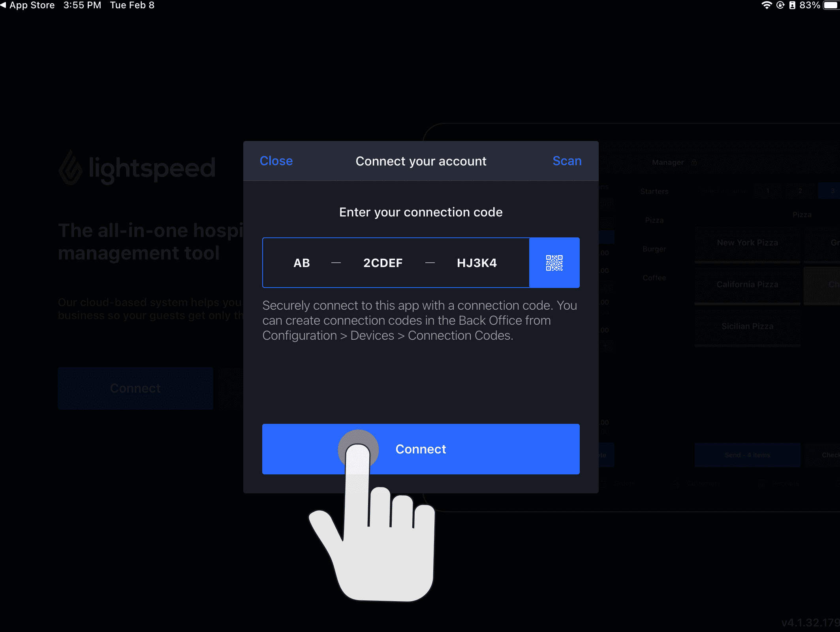Tap the Back to App Store arrow

[4, 5]
